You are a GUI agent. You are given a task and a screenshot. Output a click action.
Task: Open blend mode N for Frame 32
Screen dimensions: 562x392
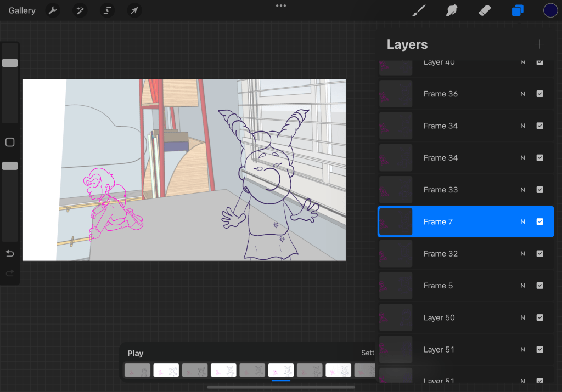click(x=522, y=254)
